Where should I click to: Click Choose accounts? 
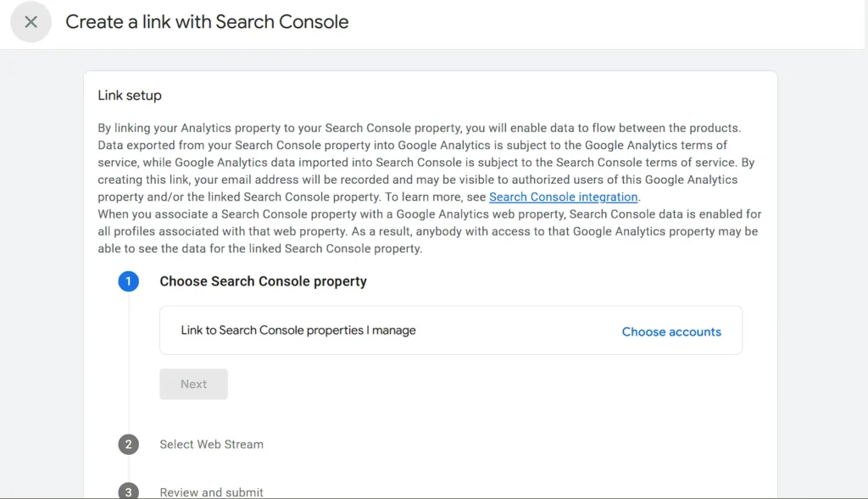click(x=671, y=332)
